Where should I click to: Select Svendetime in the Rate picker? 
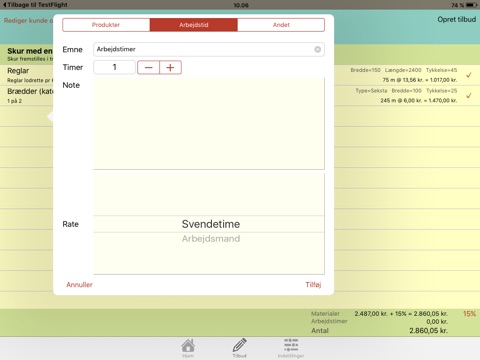coord(211,224)
